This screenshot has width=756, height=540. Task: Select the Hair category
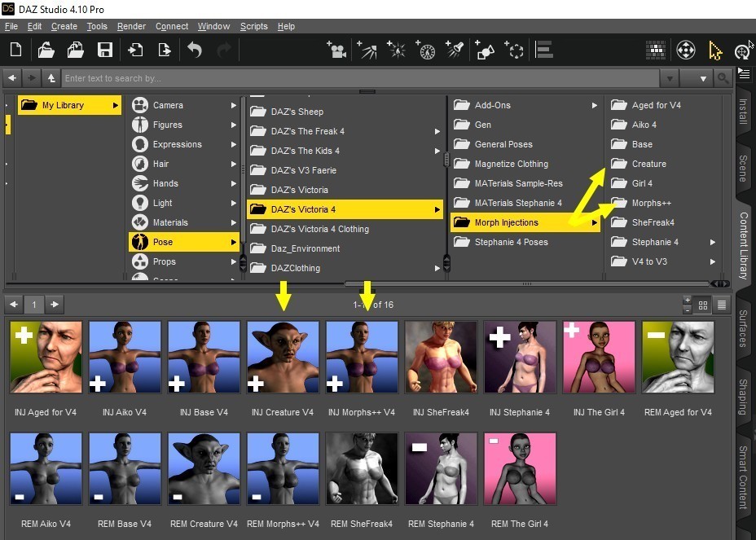coord(185,164)
